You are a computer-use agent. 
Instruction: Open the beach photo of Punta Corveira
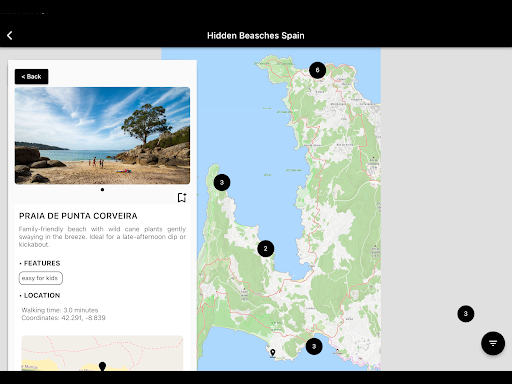102,136
